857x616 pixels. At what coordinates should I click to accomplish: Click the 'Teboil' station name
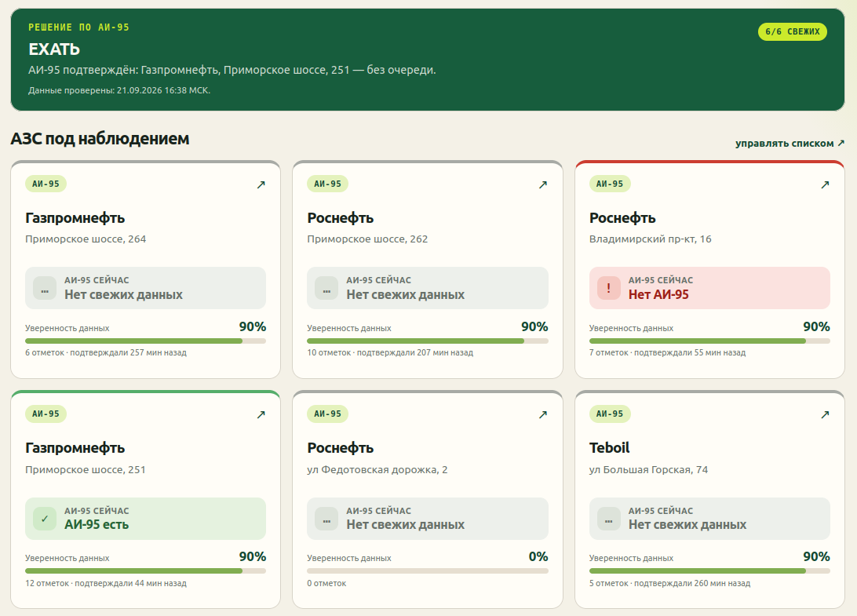pos(610,447)
